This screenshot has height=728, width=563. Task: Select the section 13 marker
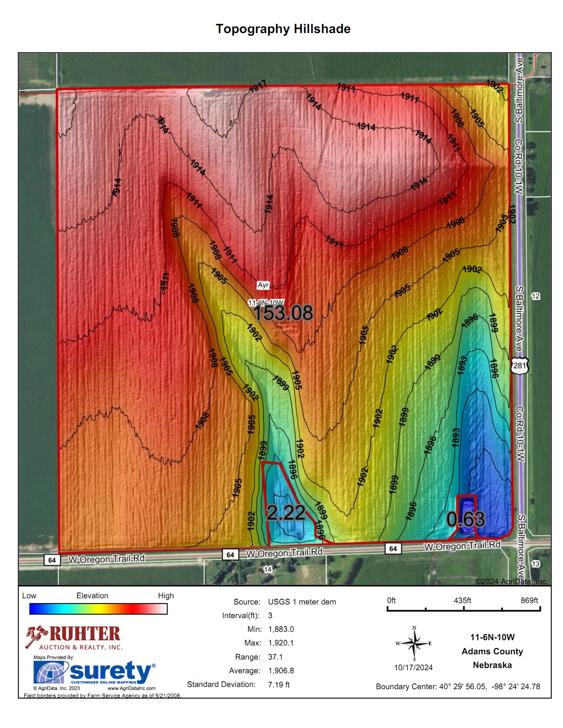click(x=536, y=564)
